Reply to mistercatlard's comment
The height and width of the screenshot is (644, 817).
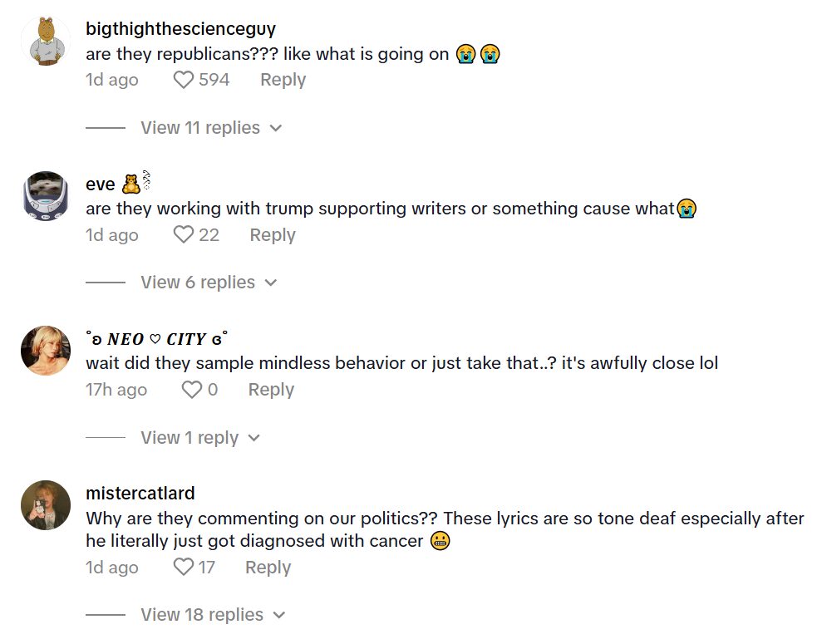[267, 566]
